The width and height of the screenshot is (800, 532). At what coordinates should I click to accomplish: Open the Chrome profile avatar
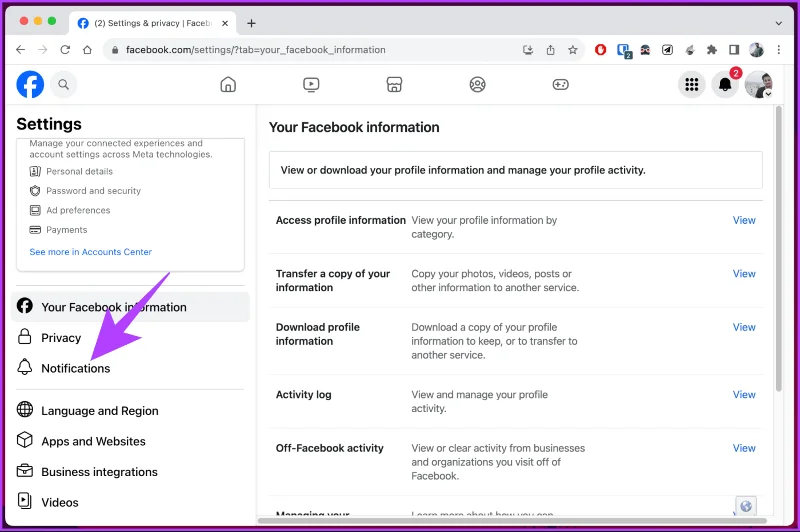756,49
